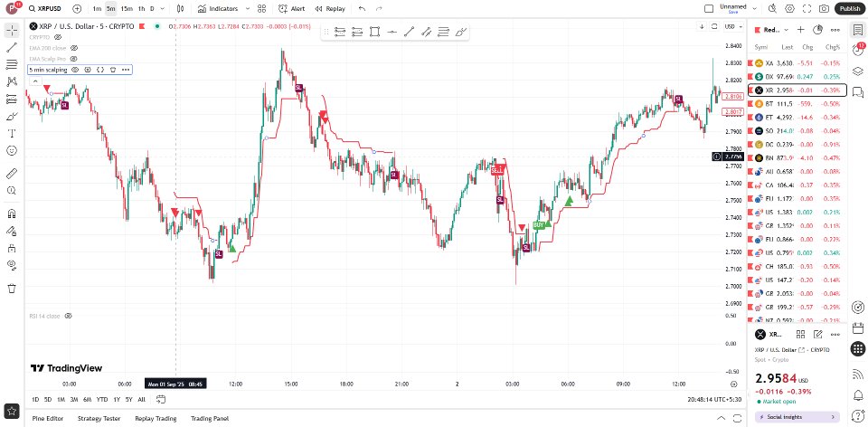The width and height of the screenshot is (868, 427).
Task: Expand the timeframe interval dropdown
Action: click(x=162, y=9)
